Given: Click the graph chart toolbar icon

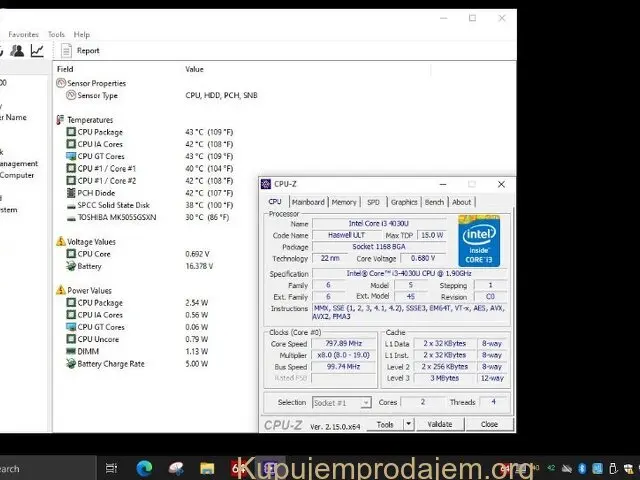Looking at the screenshot, I should tap(37, 50).
